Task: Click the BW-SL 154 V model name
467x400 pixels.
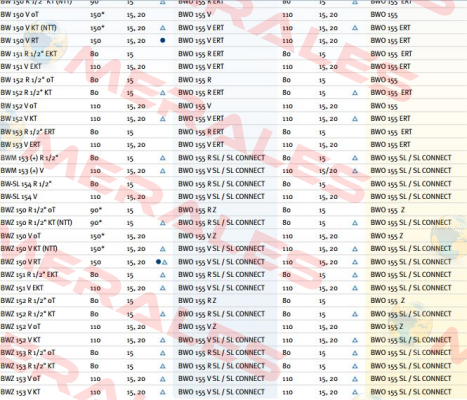Action: click(19, 197)
